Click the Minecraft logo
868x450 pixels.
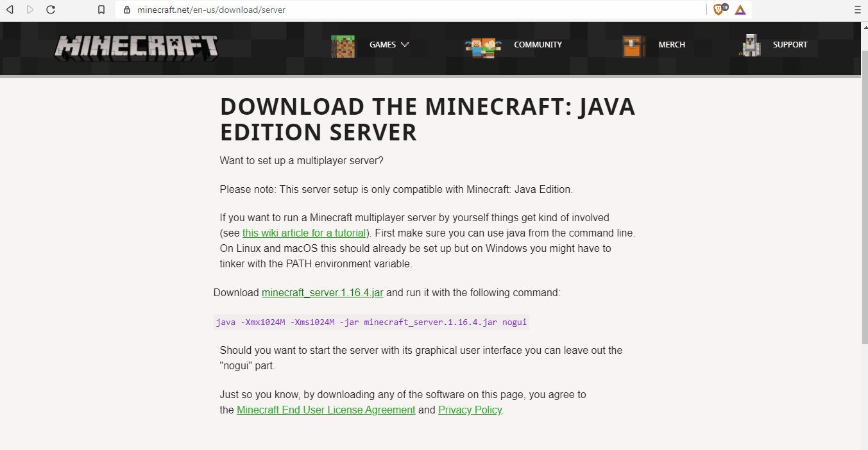(x=137, y=47)
